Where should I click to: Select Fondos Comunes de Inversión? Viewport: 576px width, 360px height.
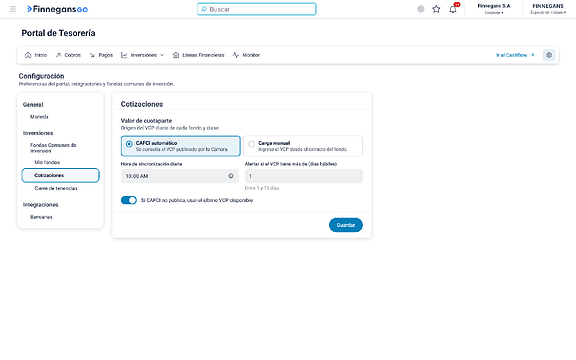click(53, 148)
